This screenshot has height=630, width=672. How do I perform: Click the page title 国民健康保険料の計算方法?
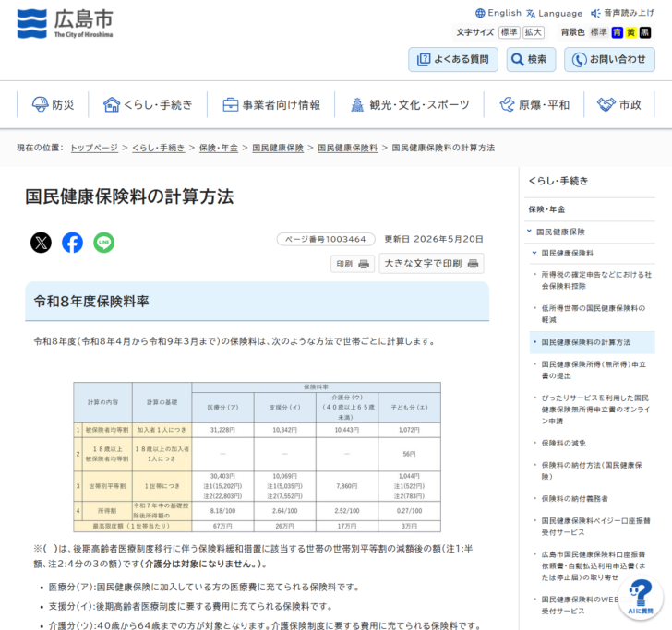coord(129,196)
